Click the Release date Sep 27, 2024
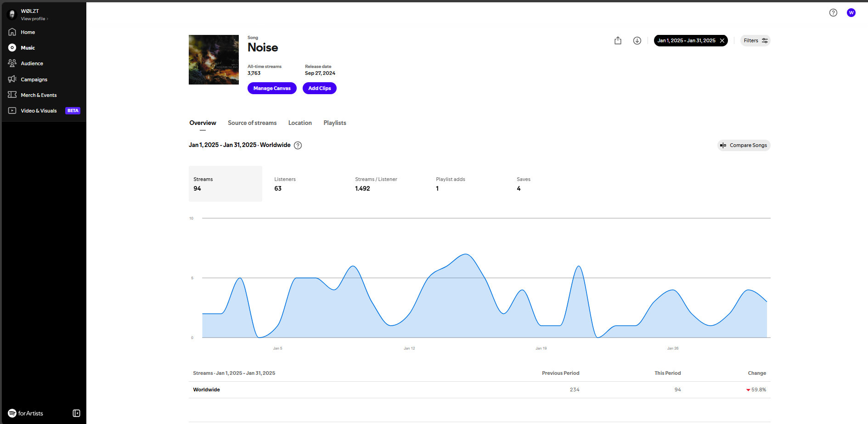 click(x=320, y=73)
